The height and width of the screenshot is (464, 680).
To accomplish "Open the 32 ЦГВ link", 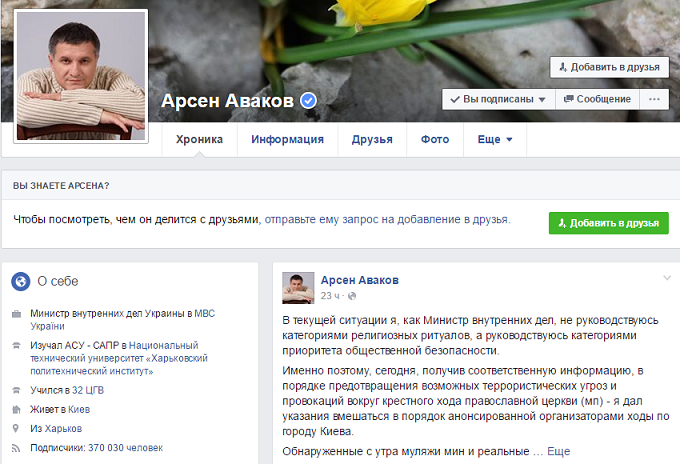I will [x=88, y=390].
